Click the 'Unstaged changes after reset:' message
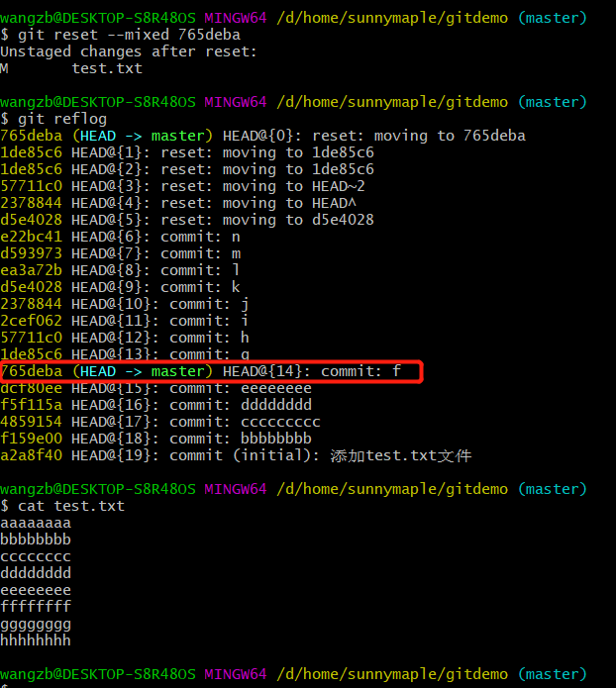This screenshot has width=616, height=688. [129, 51]
